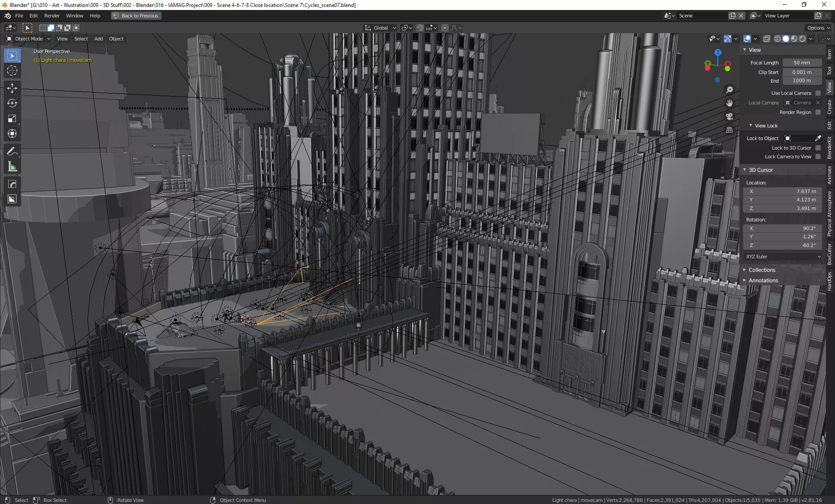The image size is (835, 504).
Task: Click Back to Previous button
Action: point(136,16)
